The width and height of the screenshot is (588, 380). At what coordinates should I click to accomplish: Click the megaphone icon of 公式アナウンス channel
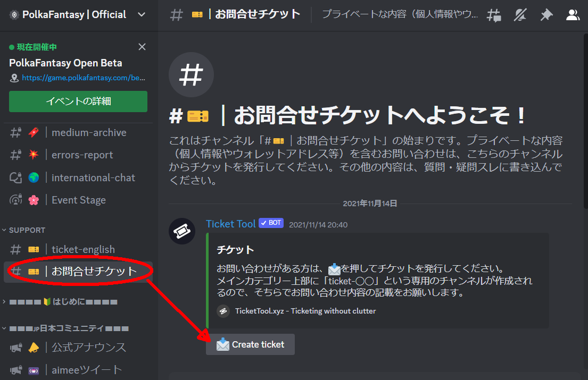(x=16, y=348)
